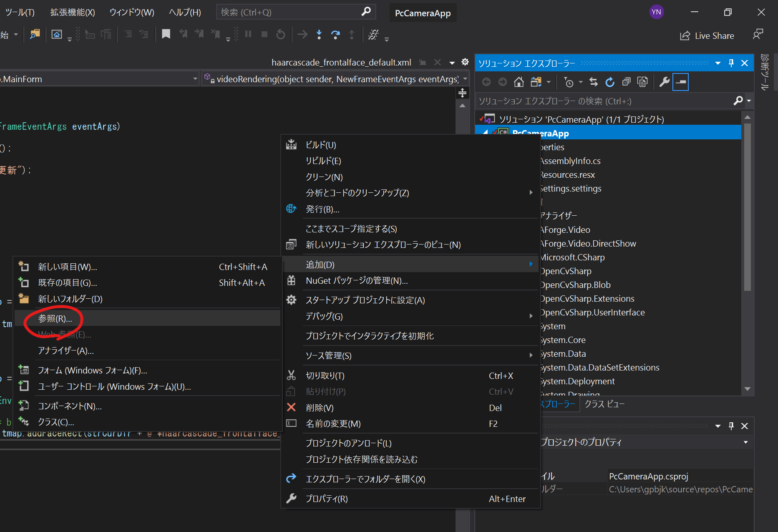Click the Step Out up arrow icon
The width and height of the screenshot is (778, 532).
coord(352,34)
